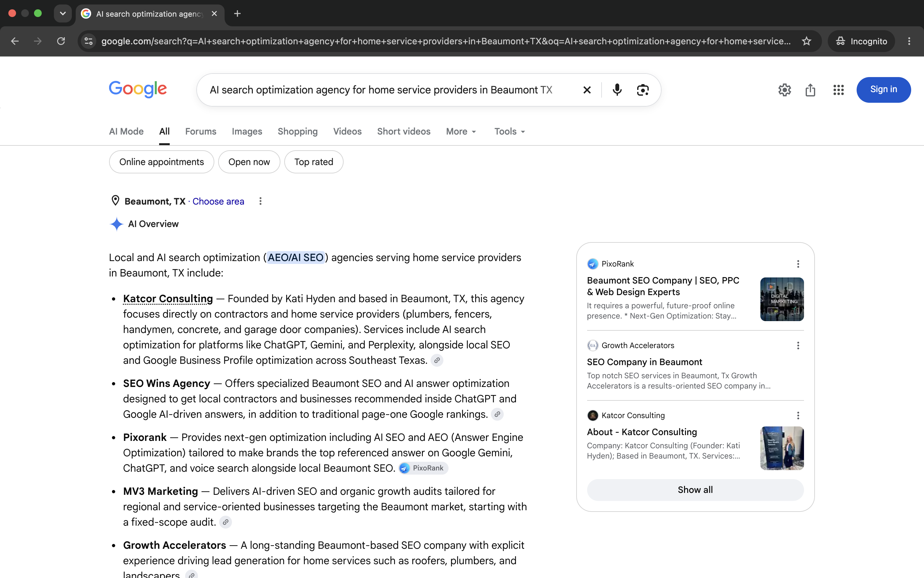Click the Google logo
Image resolution: width=924 pixels, height=578 pixels.
click(138, 90)
